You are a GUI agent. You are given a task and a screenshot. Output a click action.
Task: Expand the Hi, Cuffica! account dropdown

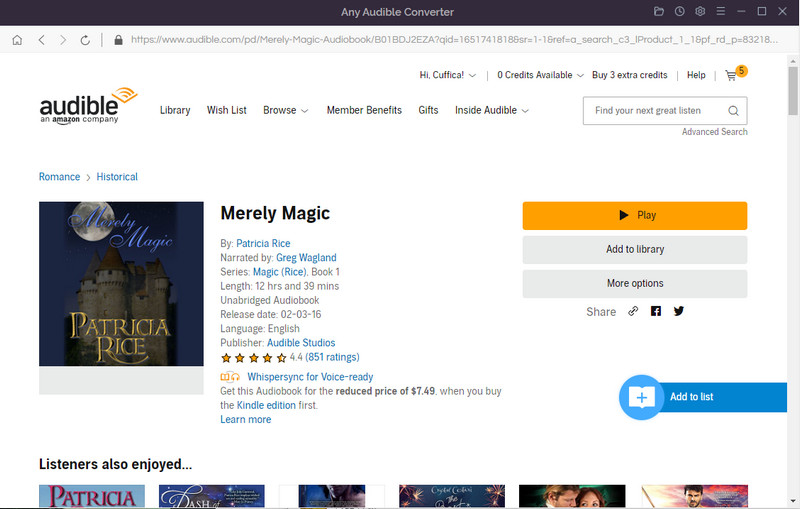447,75
